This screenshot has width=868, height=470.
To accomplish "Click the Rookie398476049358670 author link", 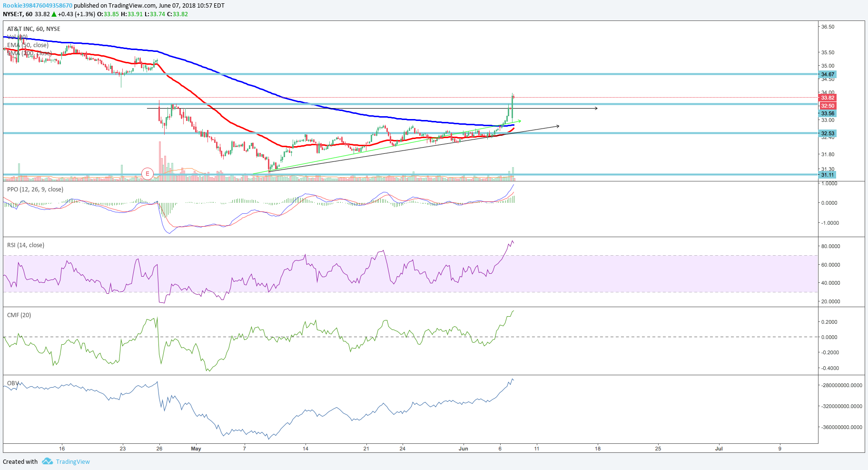I will [x=38, y=6].
